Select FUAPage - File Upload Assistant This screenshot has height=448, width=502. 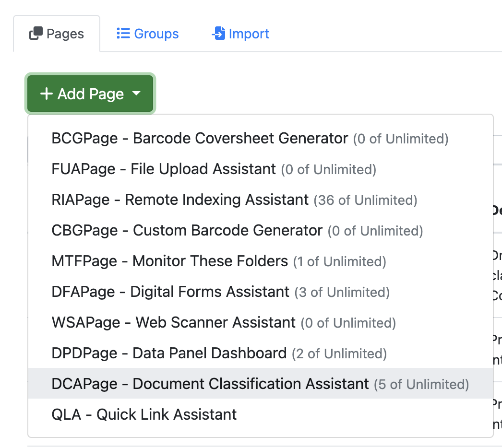click(164, 169)
